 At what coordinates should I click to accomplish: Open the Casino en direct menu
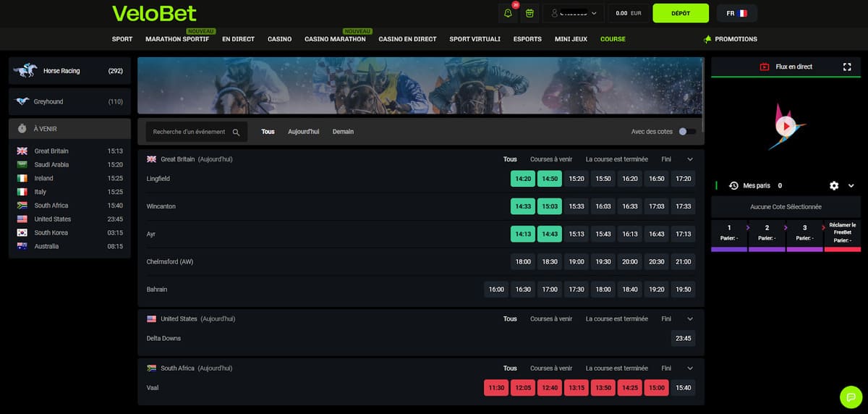[x=407, y=39]
